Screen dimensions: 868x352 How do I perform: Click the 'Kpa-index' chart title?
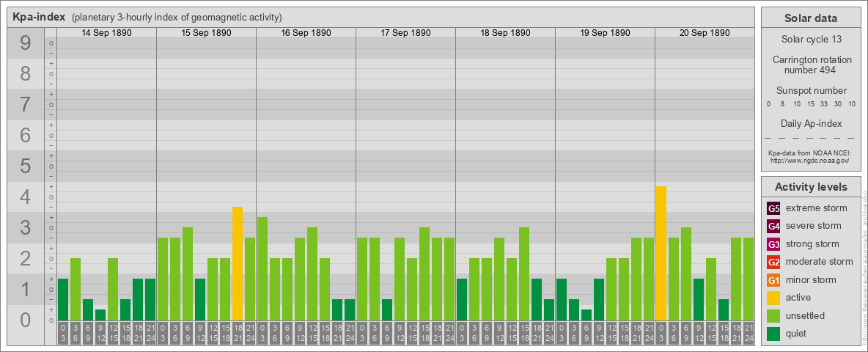click(x=37, y=17)
